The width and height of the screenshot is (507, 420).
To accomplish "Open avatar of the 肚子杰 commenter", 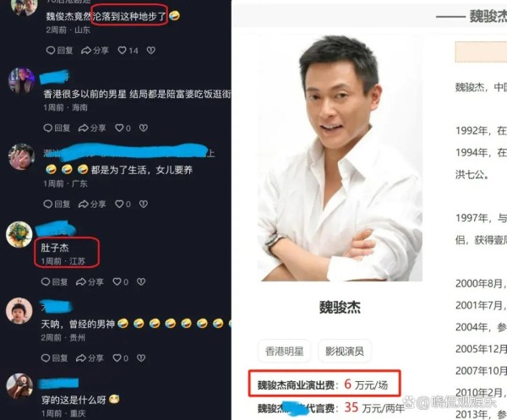I will pos(19,234).
